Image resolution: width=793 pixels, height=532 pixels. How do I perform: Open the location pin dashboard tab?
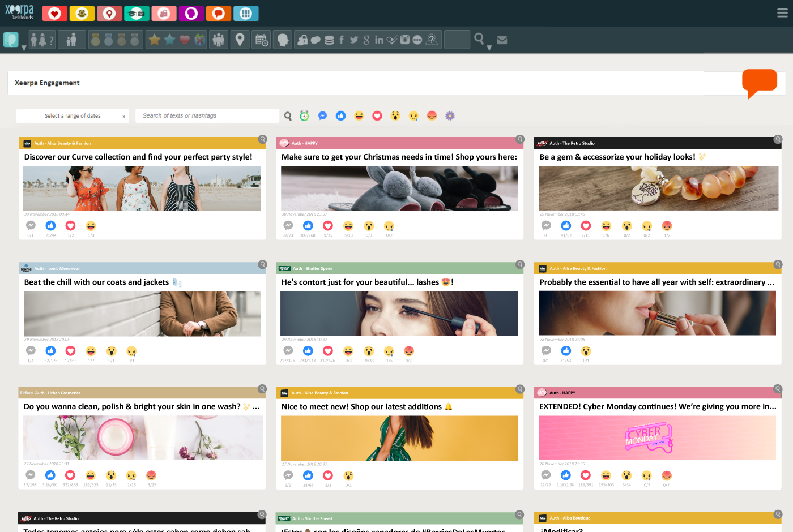(x=109, y=13)
